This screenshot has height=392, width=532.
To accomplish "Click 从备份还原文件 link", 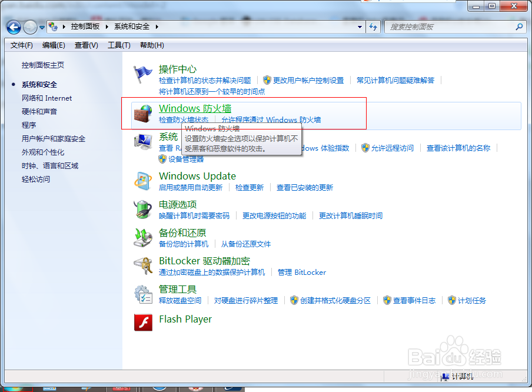I will pos(246,244).
